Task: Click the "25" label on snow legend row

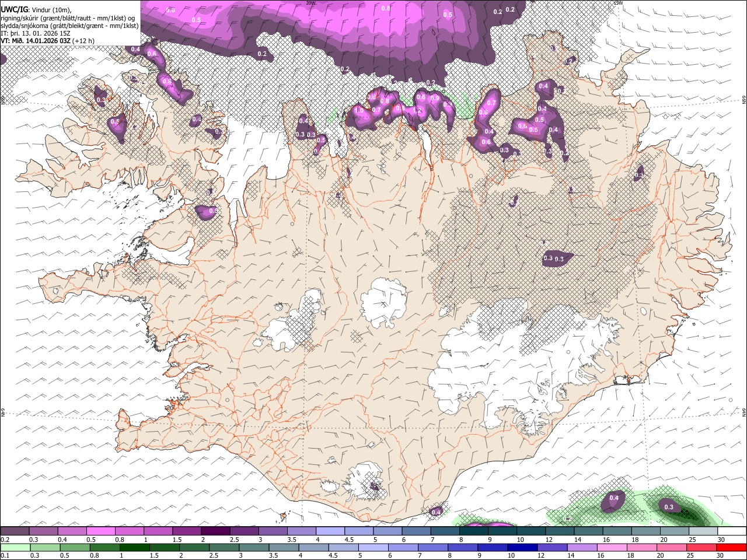Action: click(692, 540)
